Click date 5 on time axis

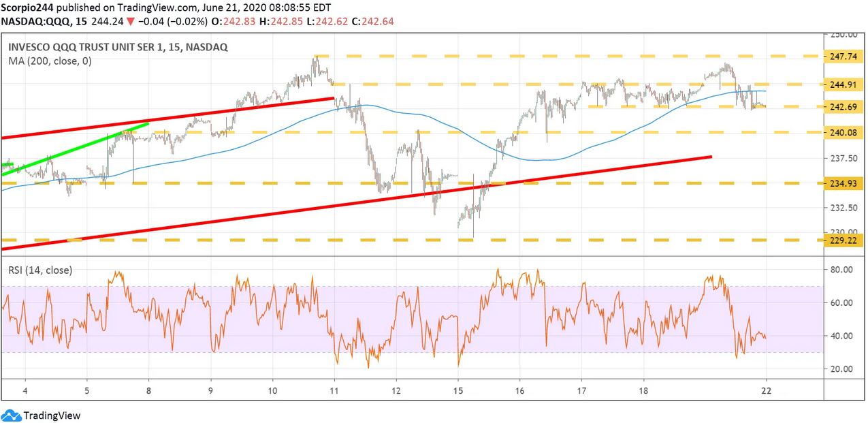pos(86,390)
